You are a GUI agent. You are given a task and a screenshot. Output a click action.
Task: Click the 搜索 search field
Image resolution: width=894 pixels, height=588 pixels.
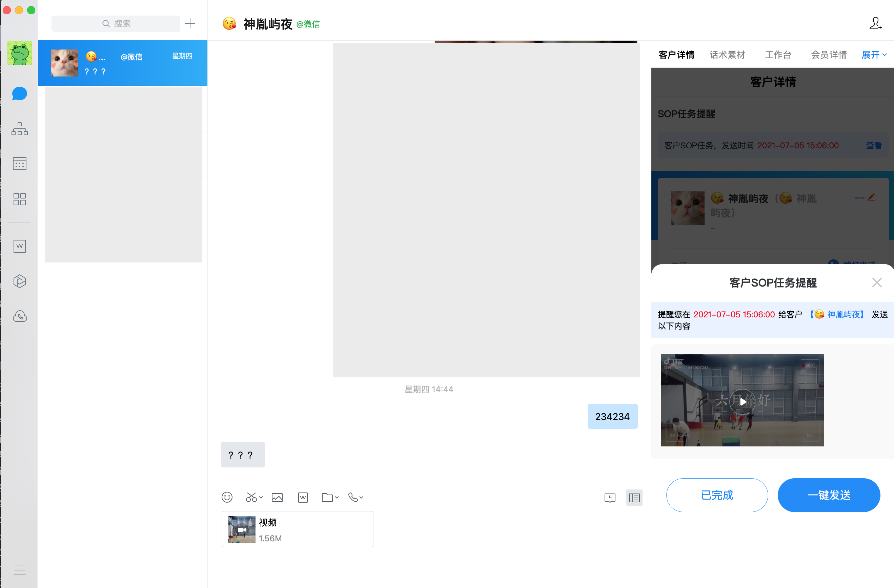coord(116,23)
